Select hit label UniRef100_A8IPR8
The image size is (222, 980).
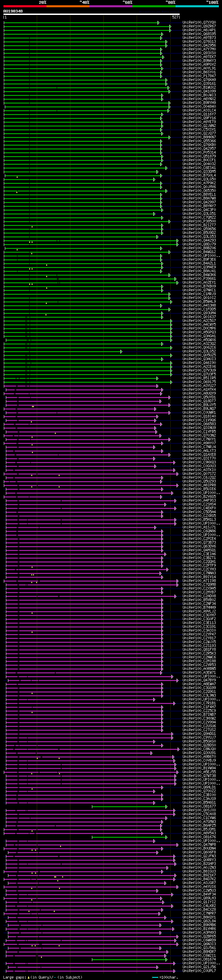pos(199,485)
